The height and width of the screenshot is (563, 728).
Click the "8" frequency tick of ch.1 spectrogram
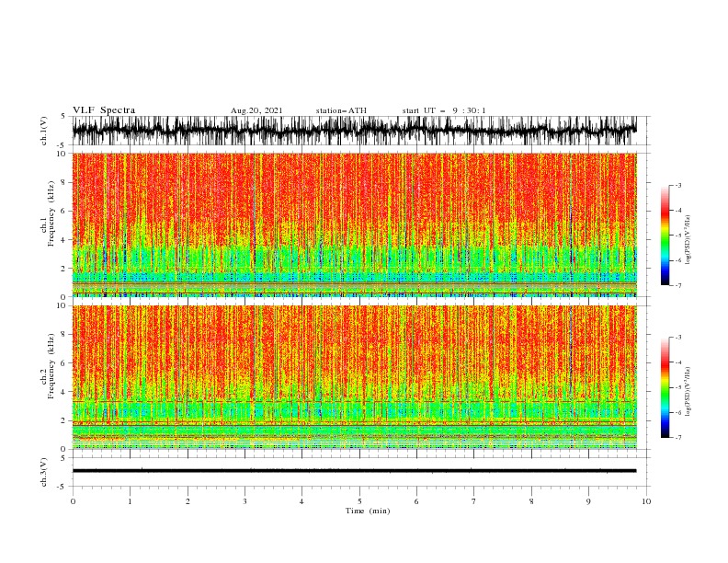64,182
